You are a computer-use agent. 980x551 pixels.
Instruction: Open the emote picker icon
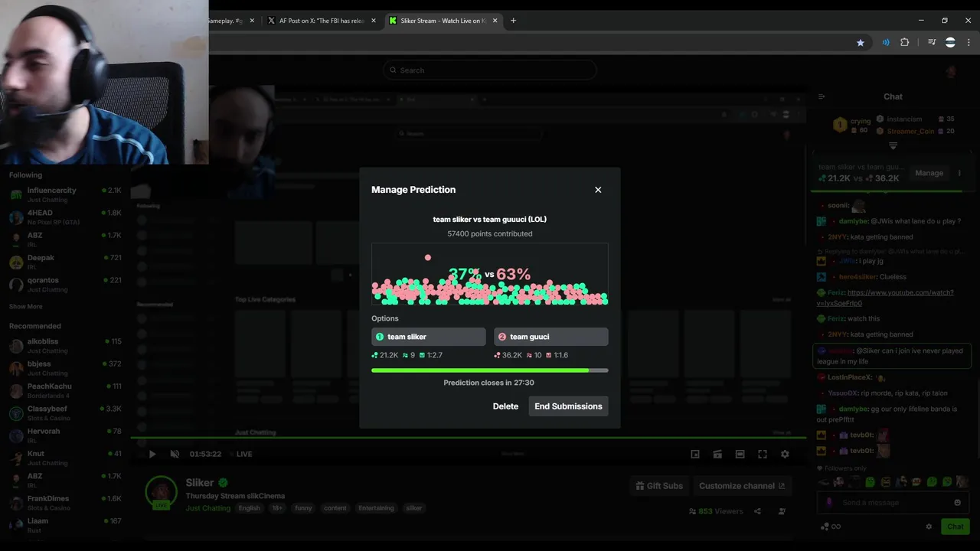(957, 503)
